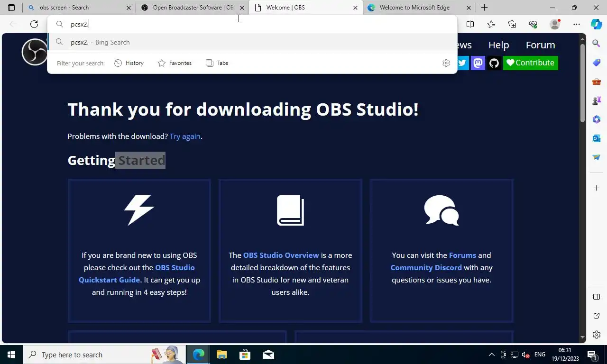The image size is (607, 364).
Task: Close the 'Welcome | OBS' tab
Action: pos(355,8)
